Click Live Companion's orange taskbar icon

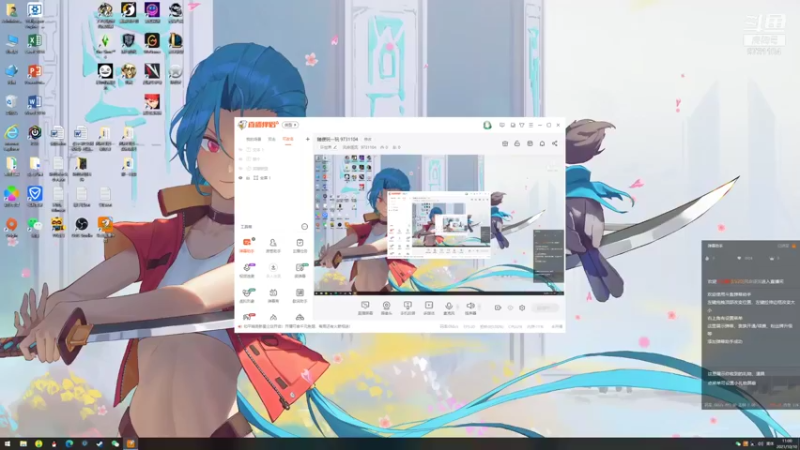click(131, 444)
